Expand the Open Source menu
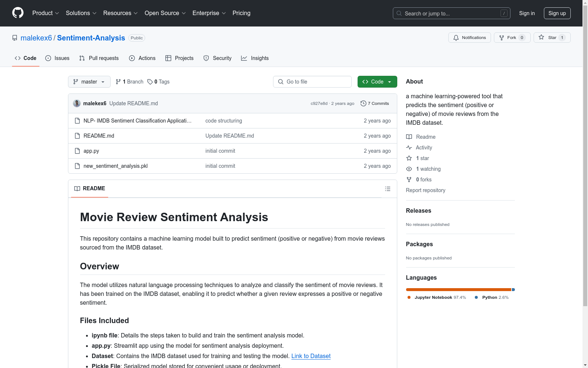This screenshot has height=368, width=588. click(x=165, y=13)
